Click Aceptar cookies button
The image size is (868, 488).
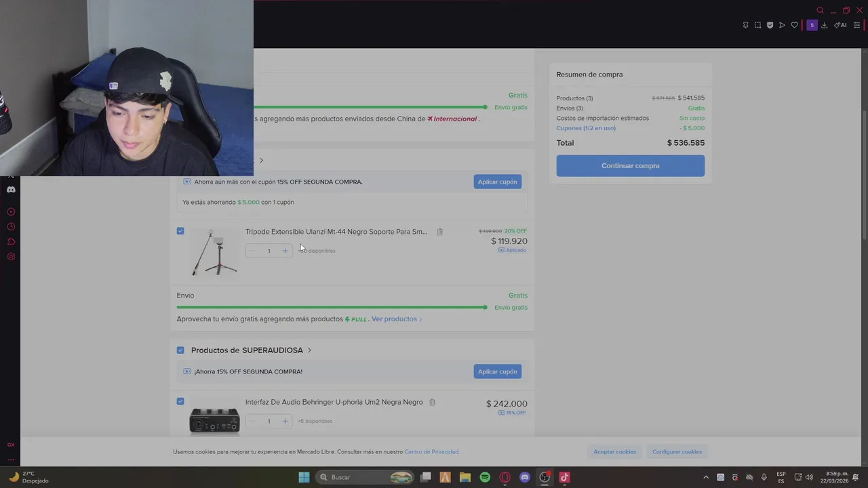(x=614, y=451)
